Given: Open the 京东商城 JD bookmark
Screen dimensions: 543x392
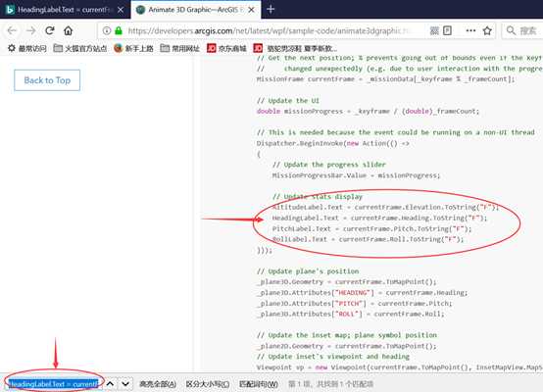Looking at the screenshot, I should coord(226,48).
